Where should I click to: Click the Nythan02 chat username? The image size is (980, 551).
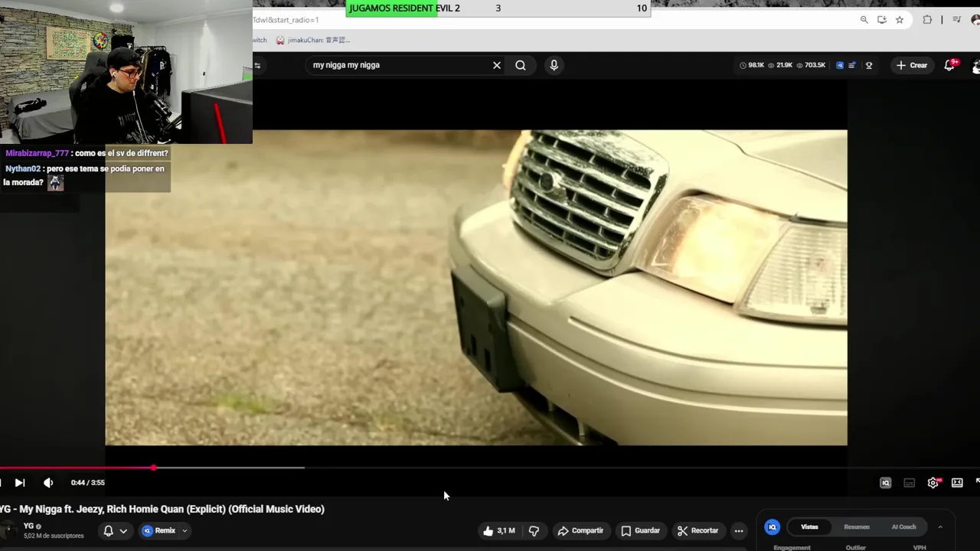click(x=22, y=168)
